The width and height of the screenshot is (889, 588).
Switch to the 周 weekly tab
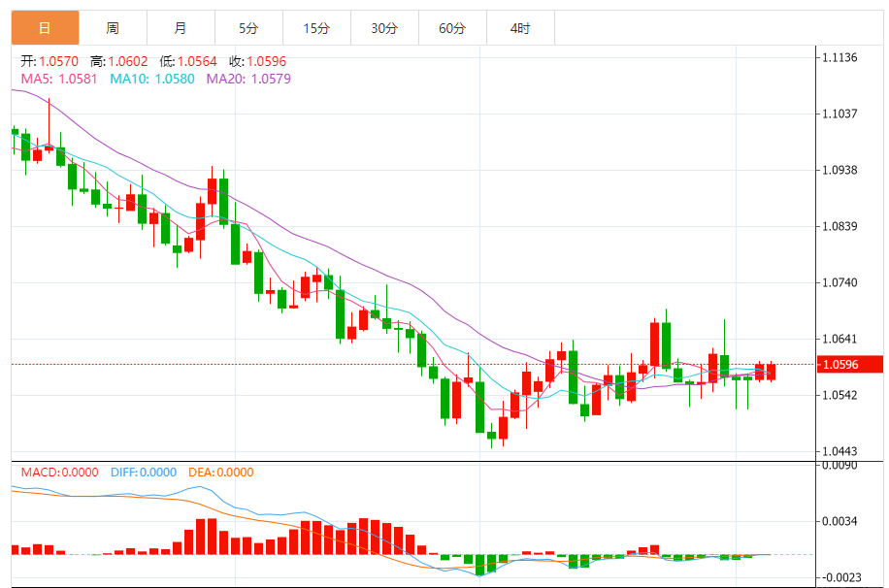tap(113, 28)
